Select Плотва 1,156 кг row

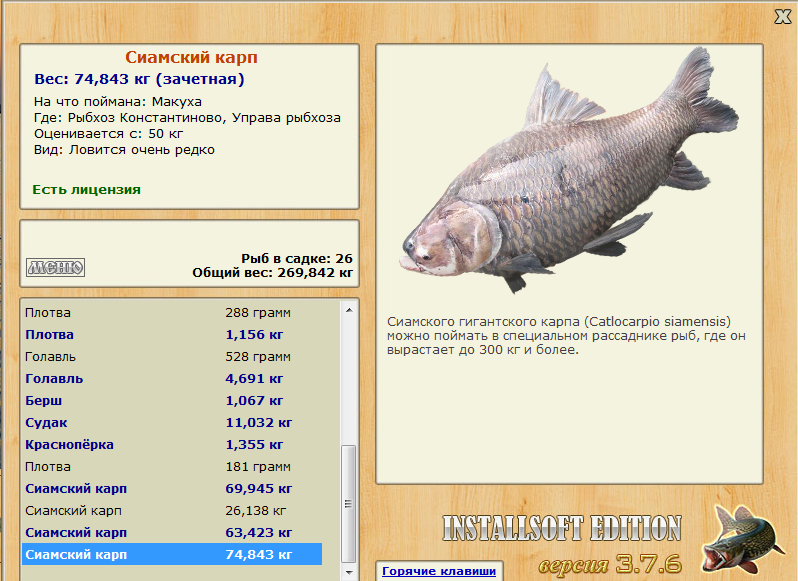pos(173,335)
